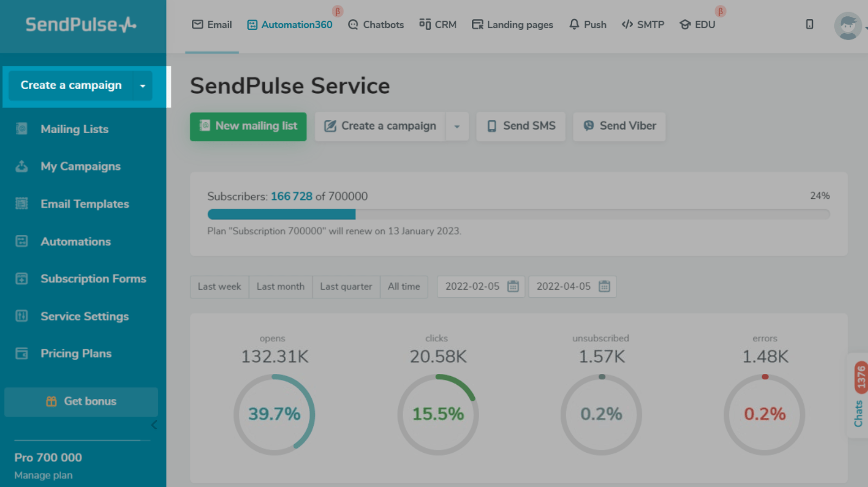Open the mobile device icon in header
The height and width of the screenshot is (487, 868).
809,24
